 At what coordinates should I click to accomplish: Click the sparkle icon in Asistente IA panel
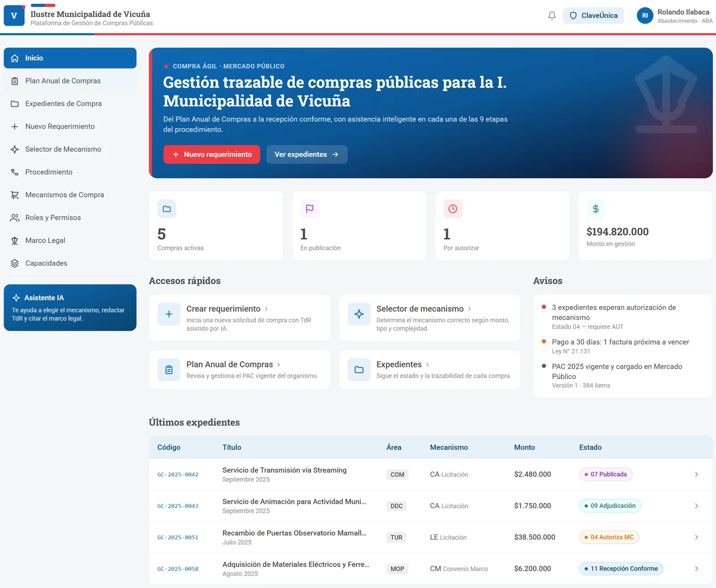coord(16,298)
